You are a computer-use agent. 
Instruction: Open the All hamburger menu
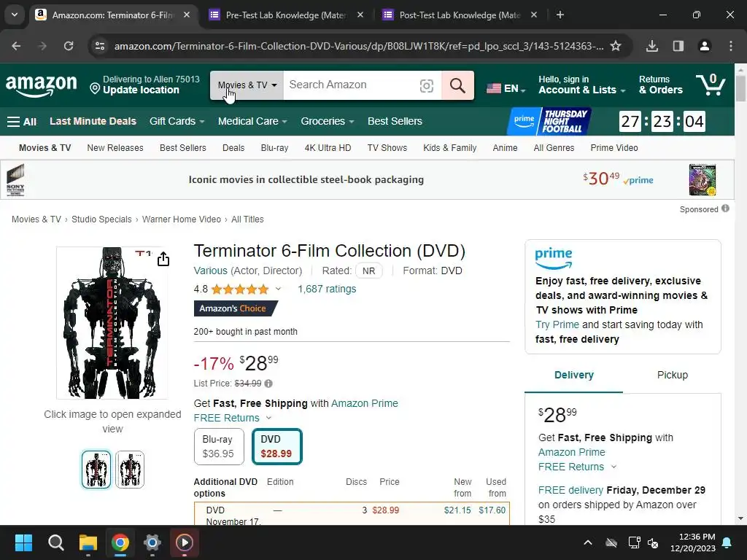pyautogui.click(x=22, y=122)
